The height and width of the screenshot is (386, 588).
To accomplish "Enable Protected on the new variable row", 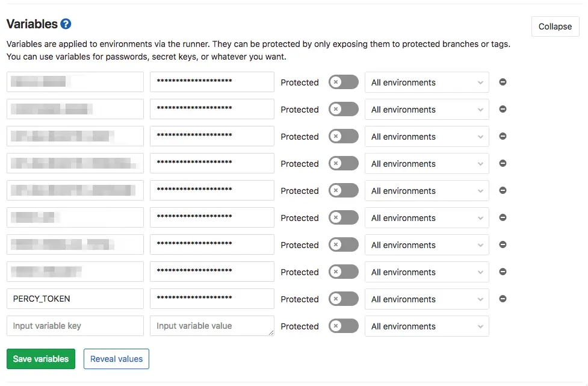I will (x=343, y=326).
